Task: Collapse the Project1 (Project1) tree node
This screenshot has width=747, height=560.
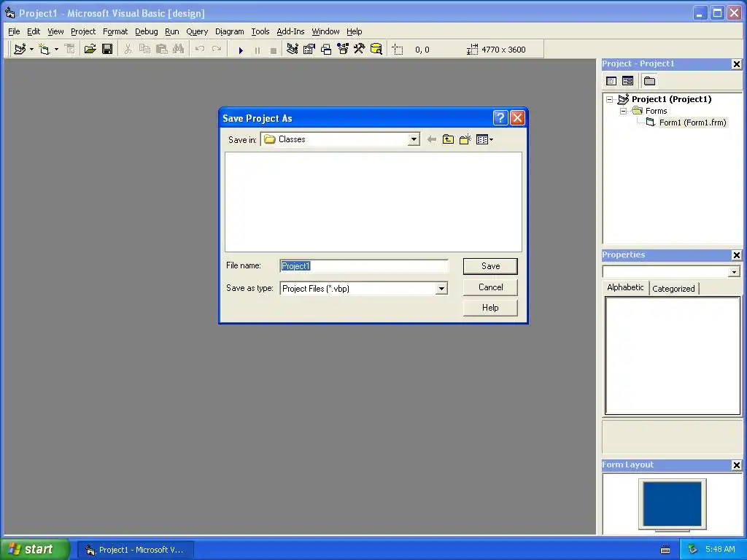Action: tap(609, 99)
